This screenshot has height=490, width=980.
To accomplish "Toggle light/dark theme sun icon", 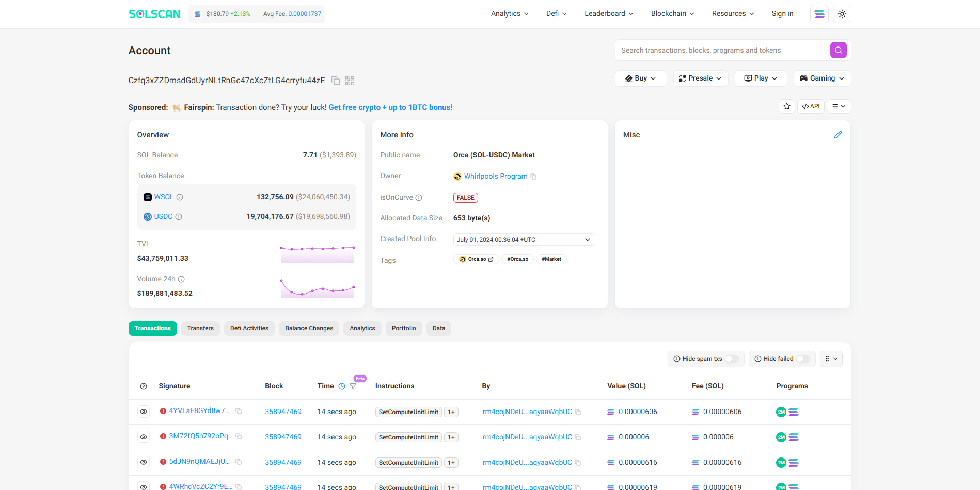I will point(842,14).
